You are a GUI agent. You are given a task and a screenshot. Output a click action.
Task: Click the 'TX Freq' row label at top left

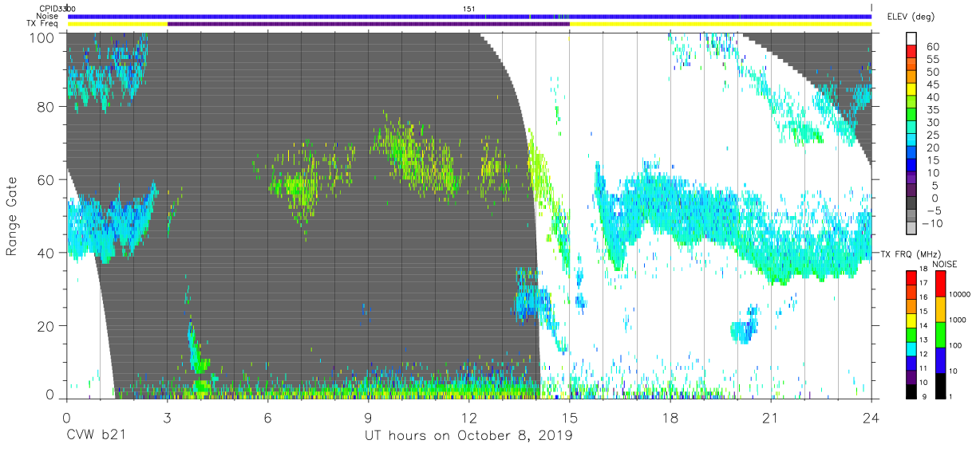tap(41, 24)
